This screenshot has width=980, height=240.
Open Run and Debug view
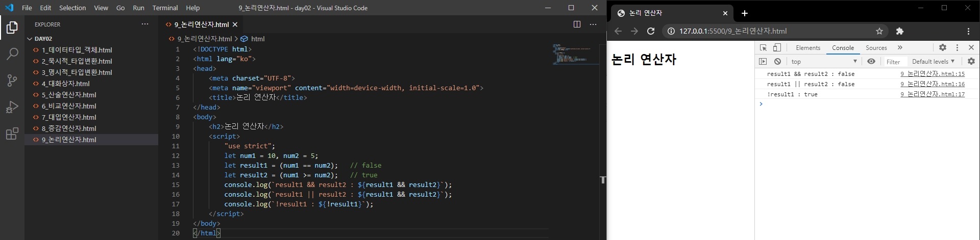point(12,107)
